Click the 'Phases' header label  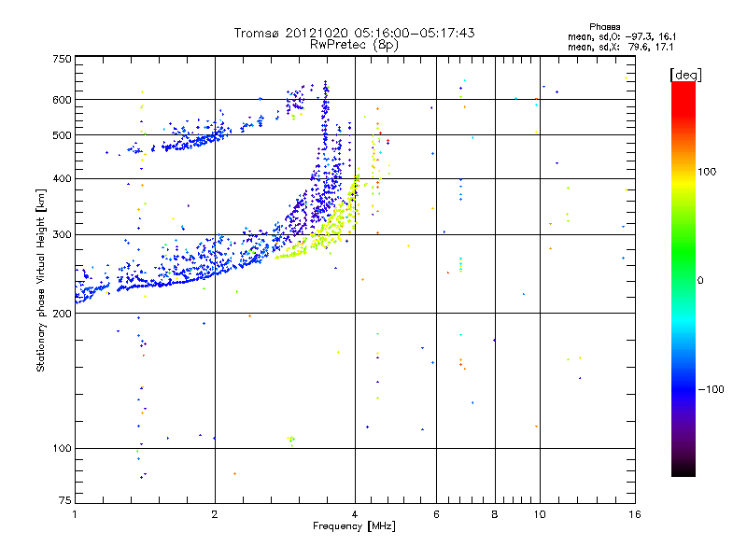click(604, 27)
